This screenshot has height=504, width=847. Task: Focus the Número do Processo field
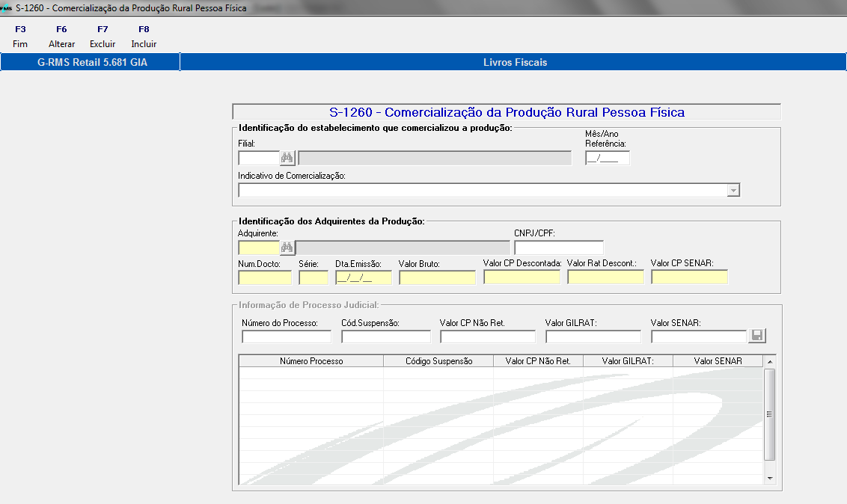pos(287,336)
